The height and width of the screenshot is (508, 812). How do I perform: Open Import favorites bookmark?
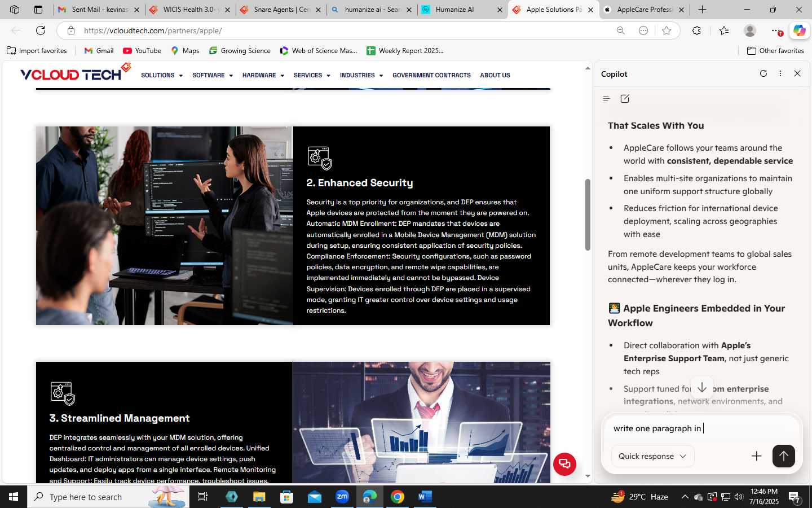coord(37,51)
